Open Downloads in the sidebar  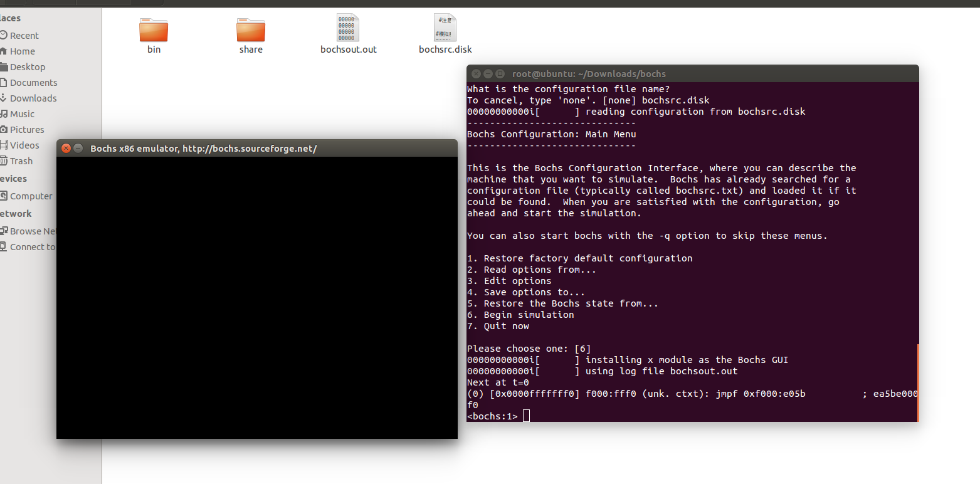[x=33, y=98]
